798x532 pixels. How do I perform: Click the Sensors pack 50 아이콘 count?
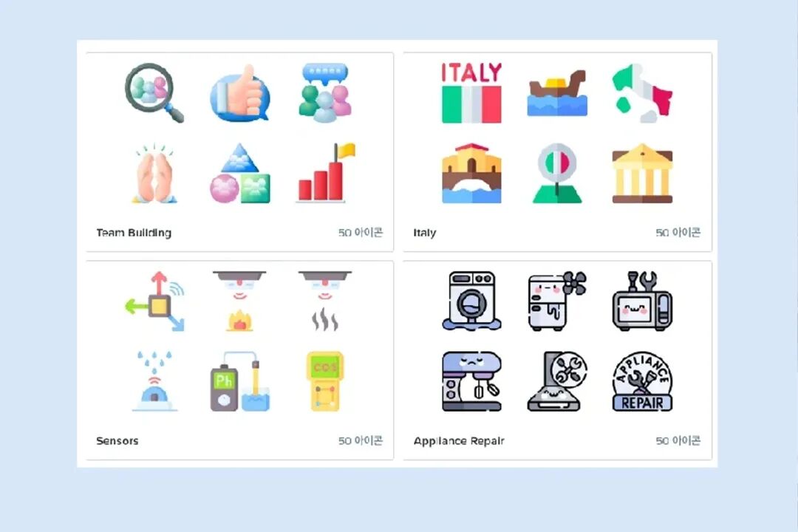(361, 441)
